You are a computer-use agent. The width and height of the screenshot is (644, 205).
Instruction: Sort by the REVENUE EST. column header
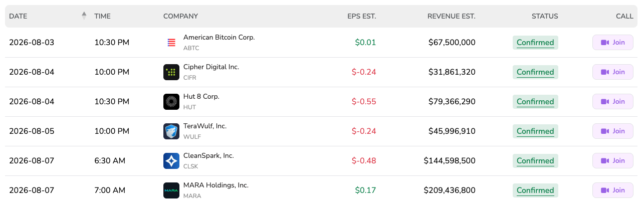pos(451,16)
